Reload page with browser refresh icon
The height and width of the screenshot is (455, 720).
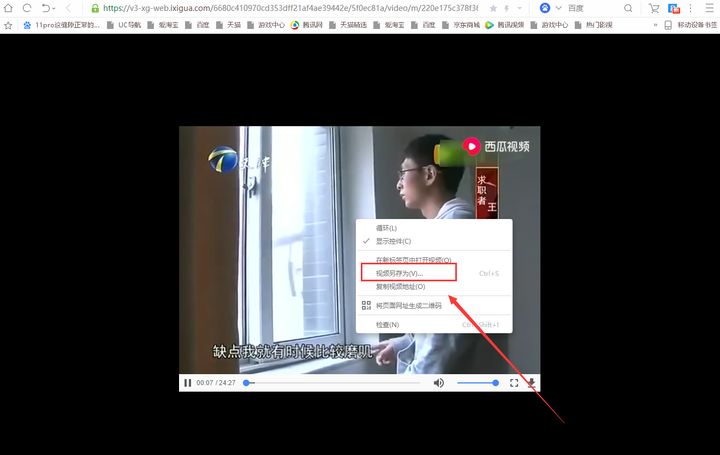(x=26, y=8)
